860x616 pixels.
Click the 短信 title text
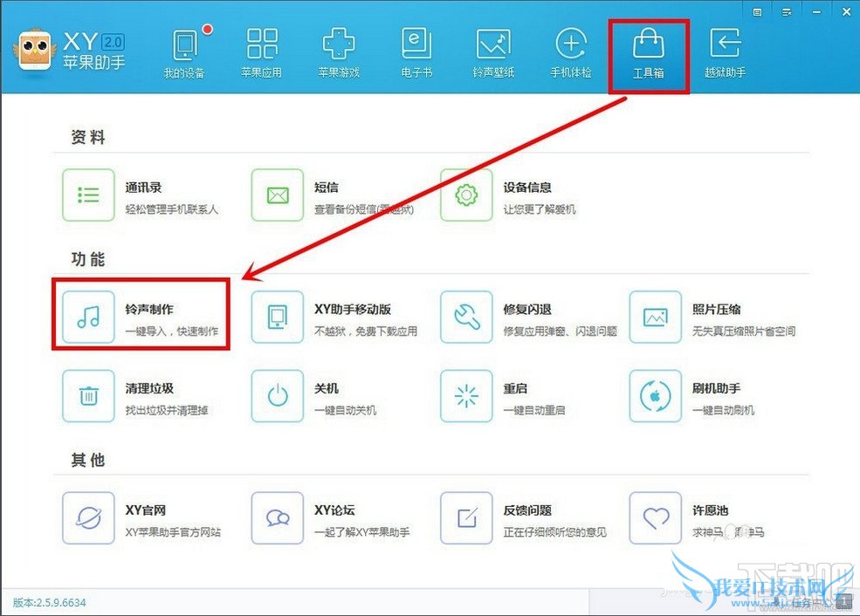click(327, 188)
